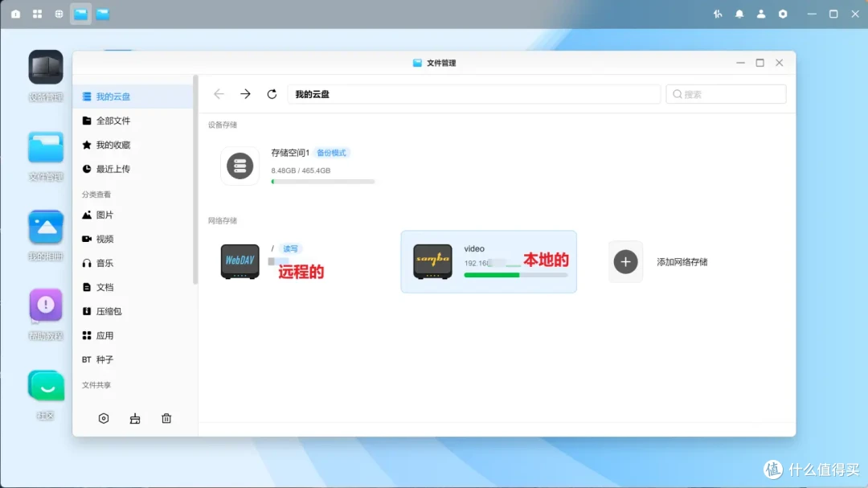868x488 pixels.
Task: Click the 添加网络存储 label
Action: click(x=682, y=262)
